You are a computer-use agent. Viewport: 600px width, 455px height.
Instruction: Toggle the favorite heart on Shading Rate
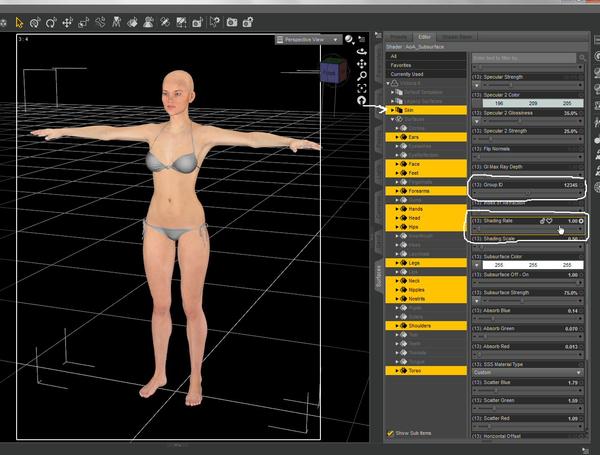[549, 221]
